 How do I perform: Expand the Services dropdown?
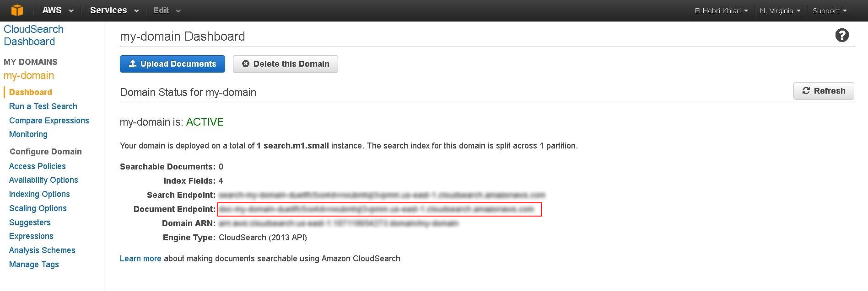coord(113,10)
